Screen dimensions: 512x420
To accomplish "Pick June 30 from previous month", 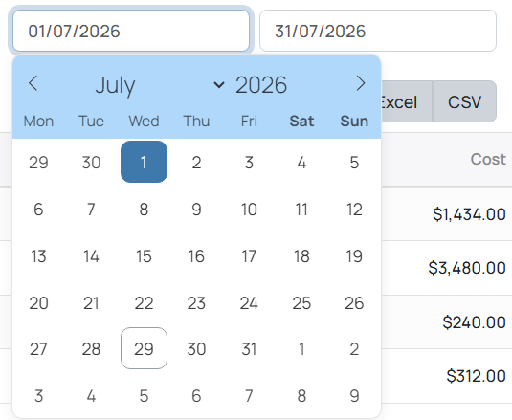I will pyautogui.click(x=91, y=162).
